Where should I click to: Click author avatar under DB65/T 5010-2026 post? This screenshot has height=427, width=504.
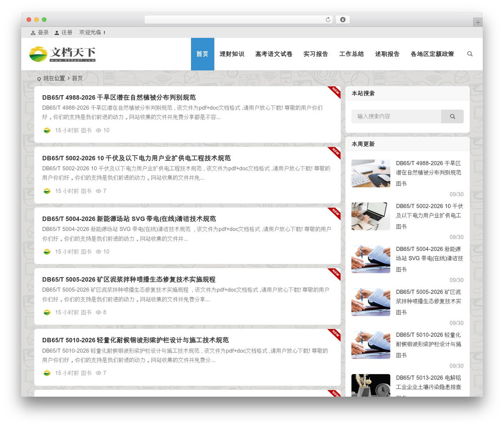click(x=47, y=373)
